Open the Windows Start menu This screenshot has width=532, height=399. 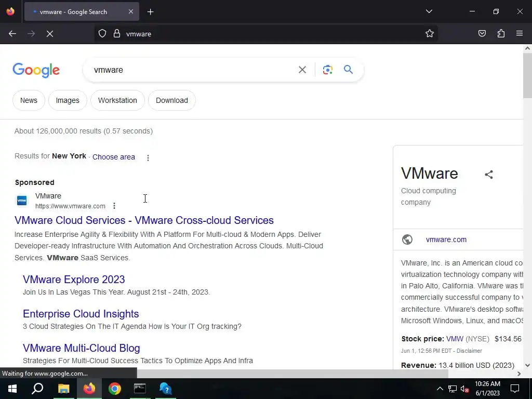point(12,389)
